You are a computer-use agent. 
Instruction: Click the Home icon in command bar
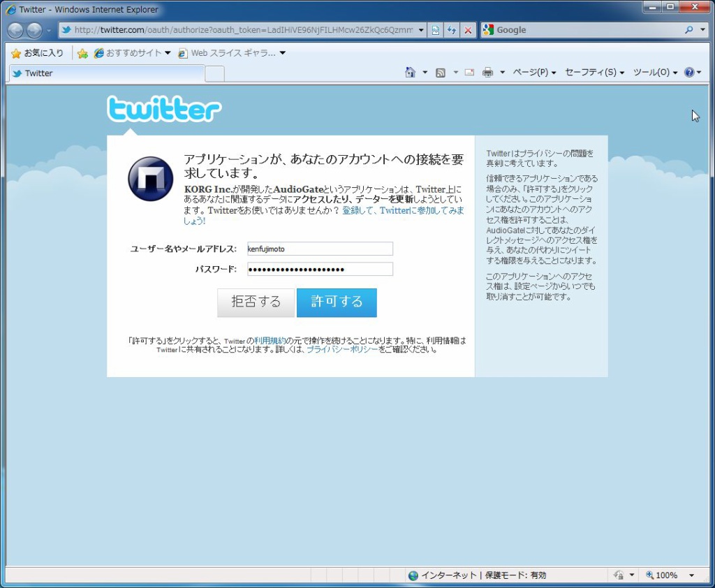click(x=410, y=73)
